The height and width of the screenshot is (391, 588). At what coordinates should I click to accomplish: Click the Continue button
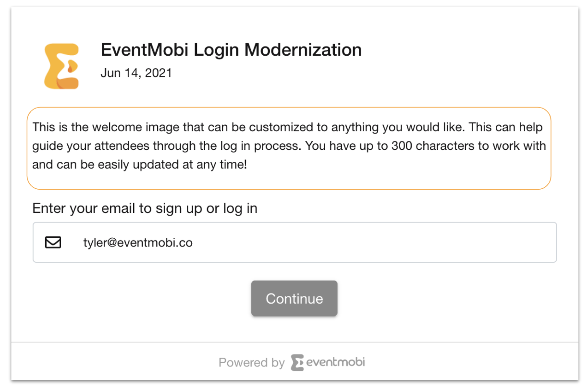294,298
